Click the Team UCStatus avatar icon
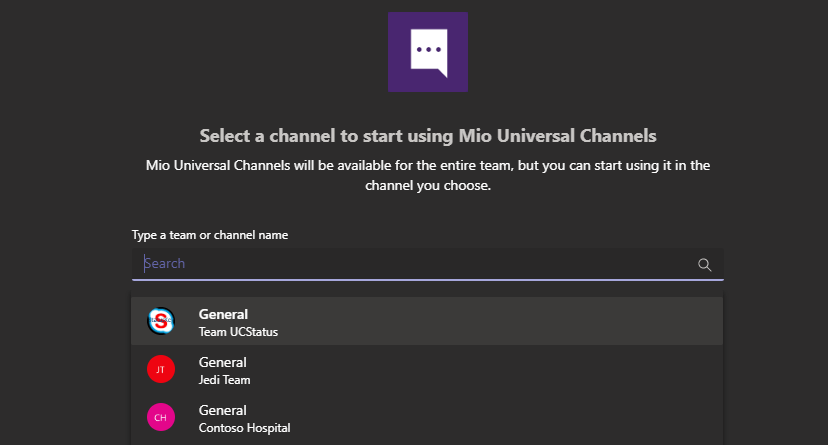Screen dimensions: 828x445 [x=161, y=321]
